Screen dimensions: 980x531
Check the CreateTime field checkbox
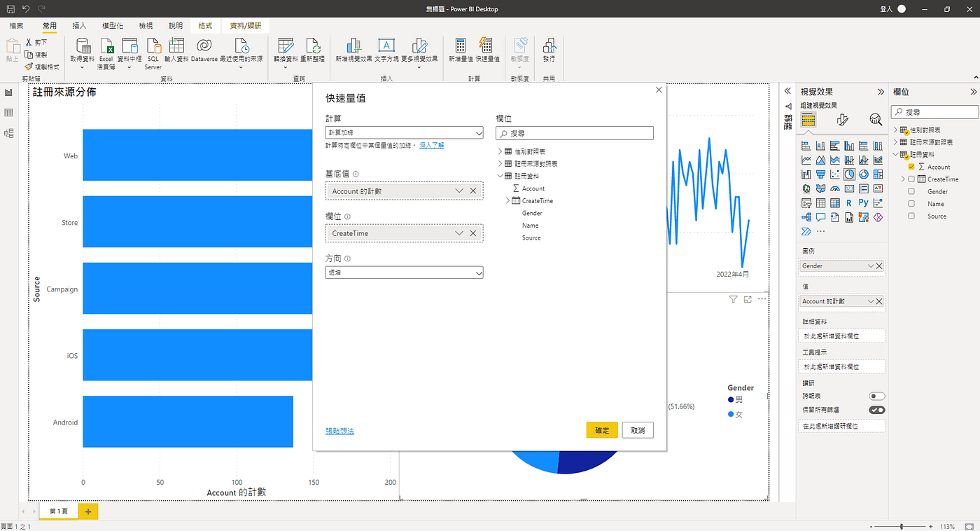tap(911, 179)
